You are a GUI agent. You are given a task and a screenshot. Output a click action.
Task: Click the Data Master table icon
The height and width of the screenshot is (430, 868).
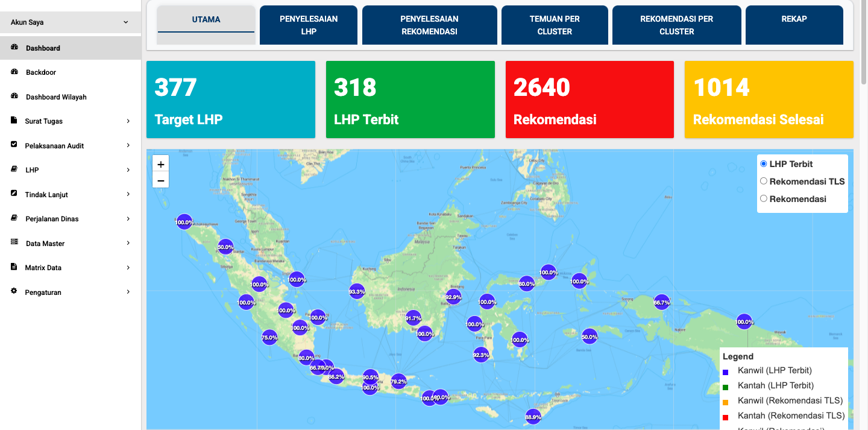[x=14, y=243]
